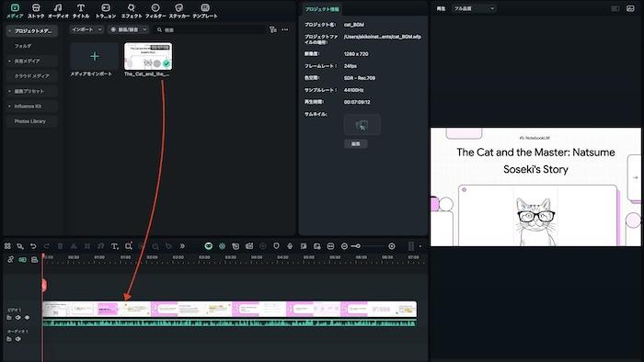Lock the オーディオ 1 track
The height and width of the screenshot is (362, 644).
click(x=9, y=339)
